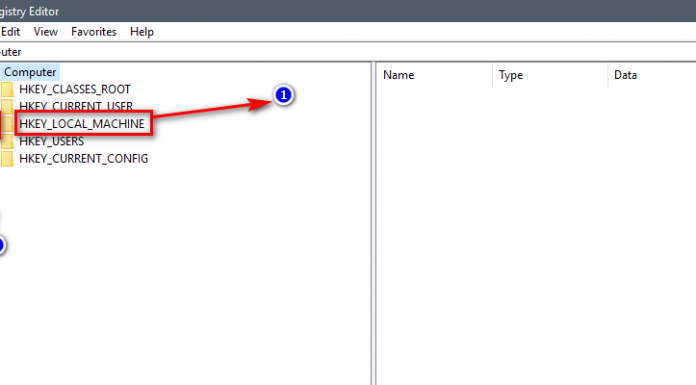Image resolution: width=696 pixels, height=385 pixels.
Task: Select the HKEY_USERS key
Action: (x=51, y=141)
